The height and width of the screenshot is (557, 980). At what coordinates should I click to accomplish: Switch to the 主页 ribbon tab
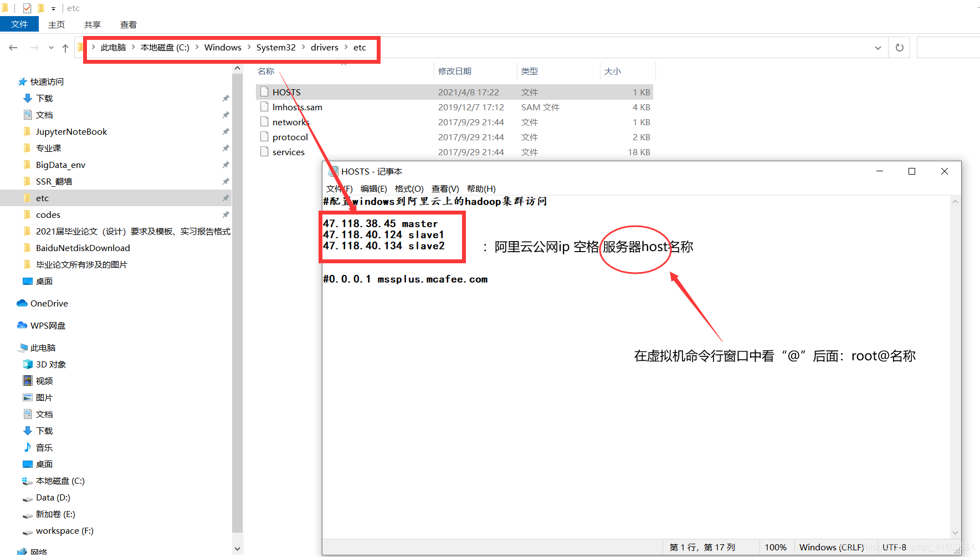tap(57, 24)
